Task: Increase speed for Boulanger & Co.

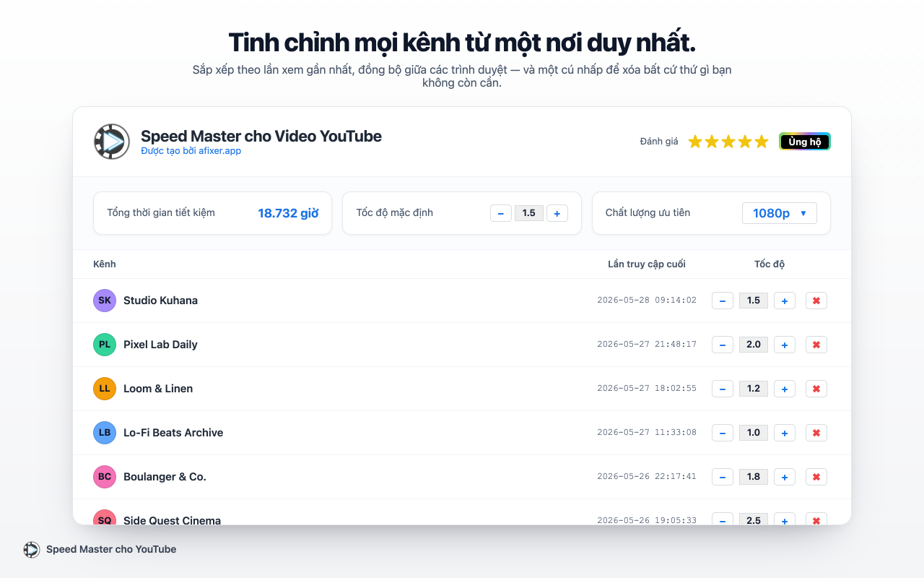Action: (785, 477)
